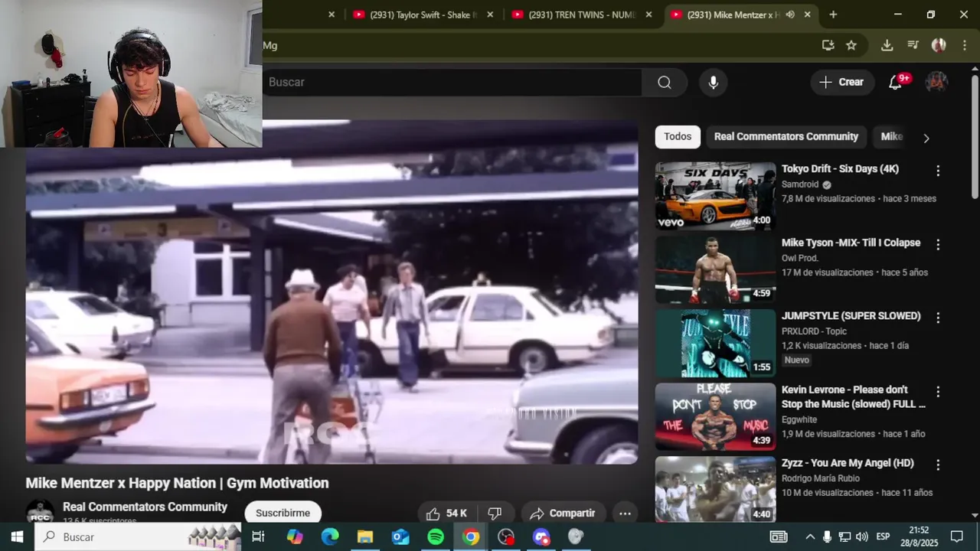Select the Mike filter chip
Screen dimensions: 980x551
click(891, 137)
